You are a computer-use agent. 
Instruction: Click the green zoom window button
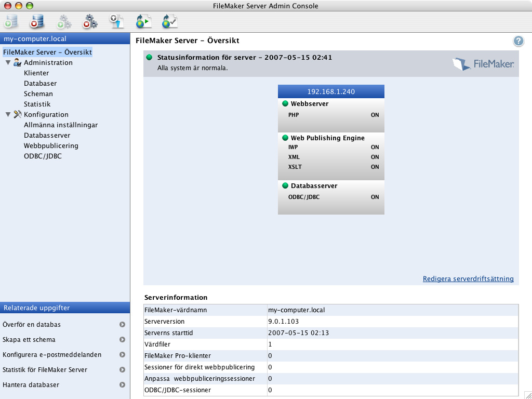click(x=30, y=6)
